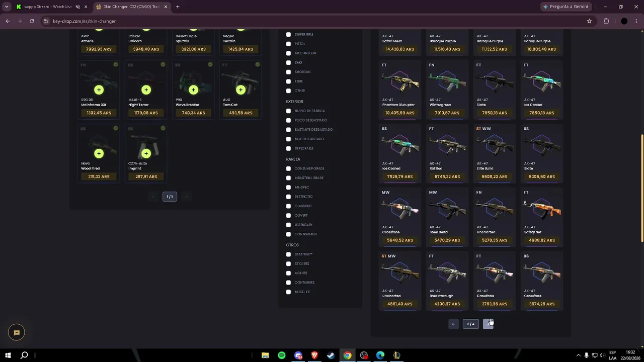Open File Explorer from the taskbar
The width and height of the screenshot is (644, 362).
tap(265, 355)
